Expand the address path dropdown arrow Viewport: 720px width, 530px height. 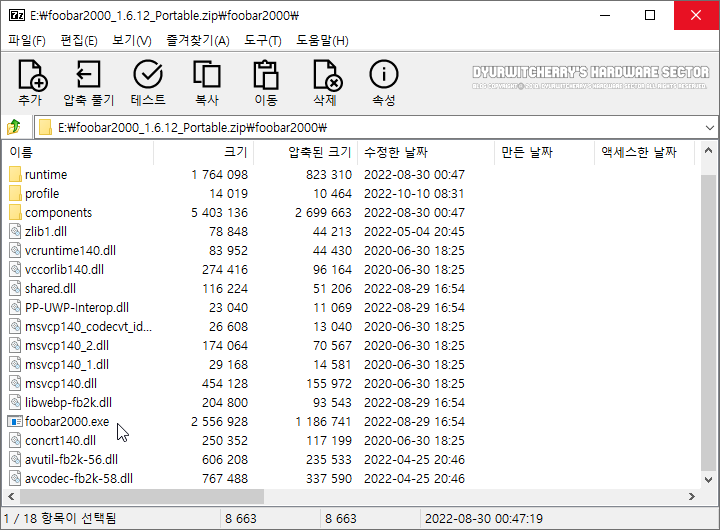pyautogui.click(x=709, y=127)
